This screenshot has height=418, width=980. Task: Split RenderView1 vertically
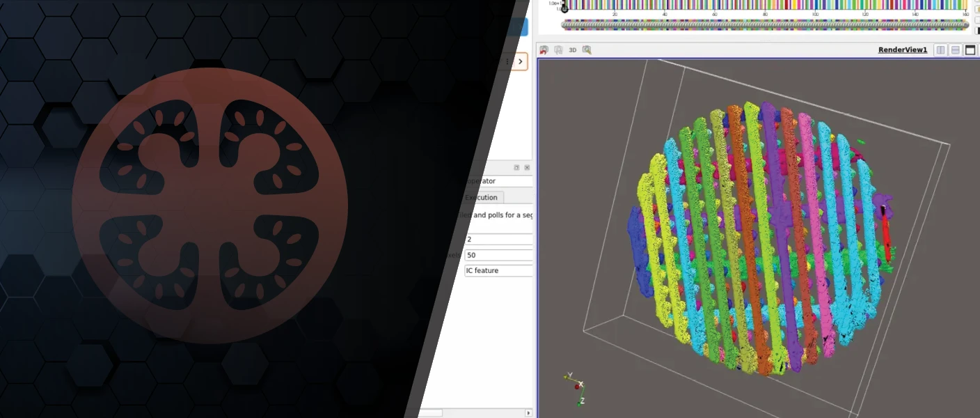[956, 50]
